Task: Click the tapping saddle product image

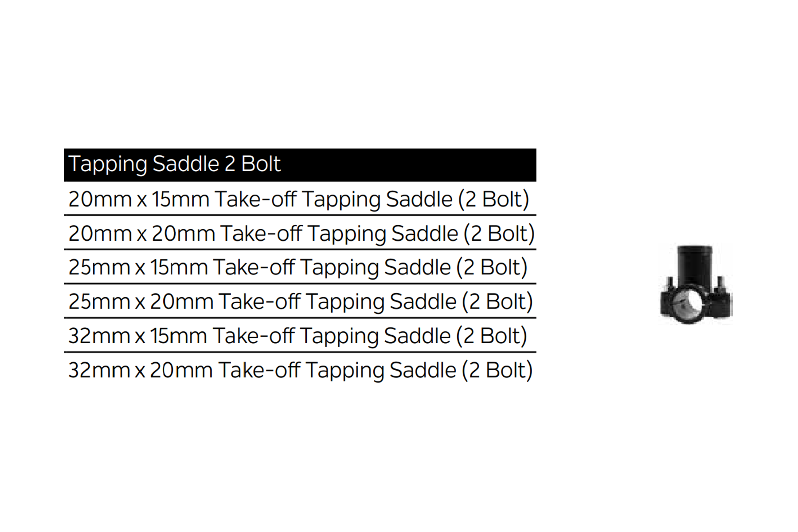Action: pyautogui.click(x=696, y=284)
